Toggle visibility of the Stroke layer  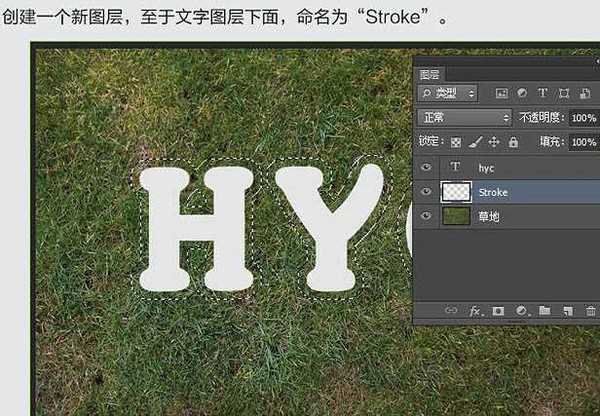427,192
